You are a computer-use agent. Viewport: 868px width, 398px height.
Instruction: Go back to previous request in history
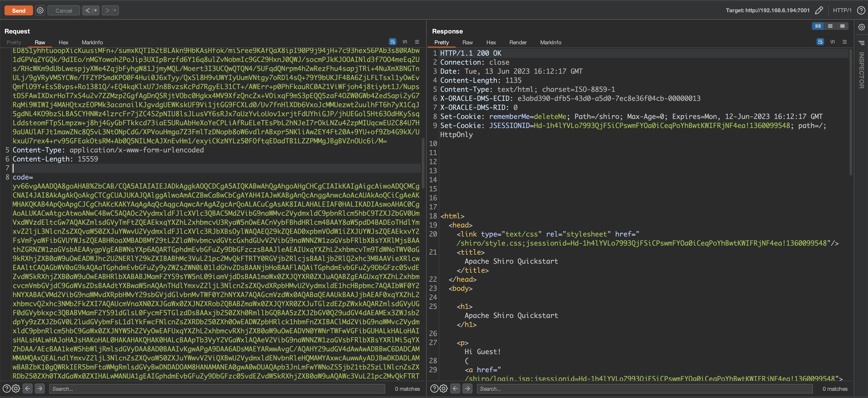tap(88, 10)
